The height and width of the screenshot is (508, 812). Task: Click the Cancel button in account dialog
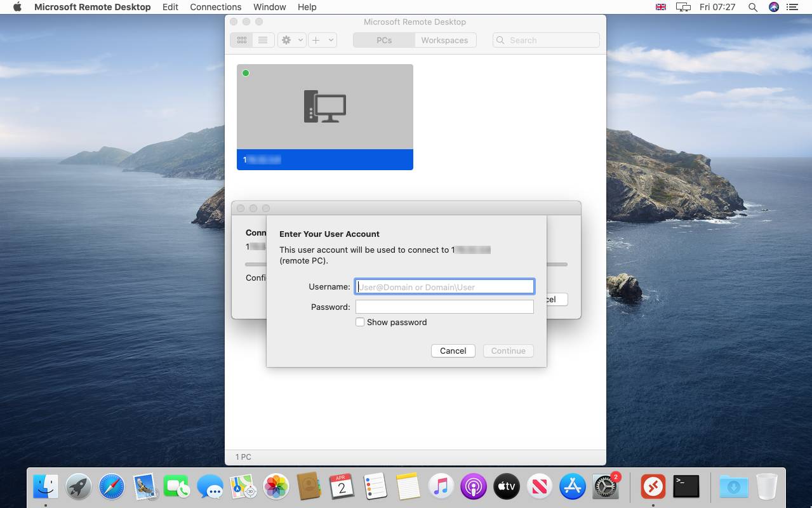tap(453, 351)
